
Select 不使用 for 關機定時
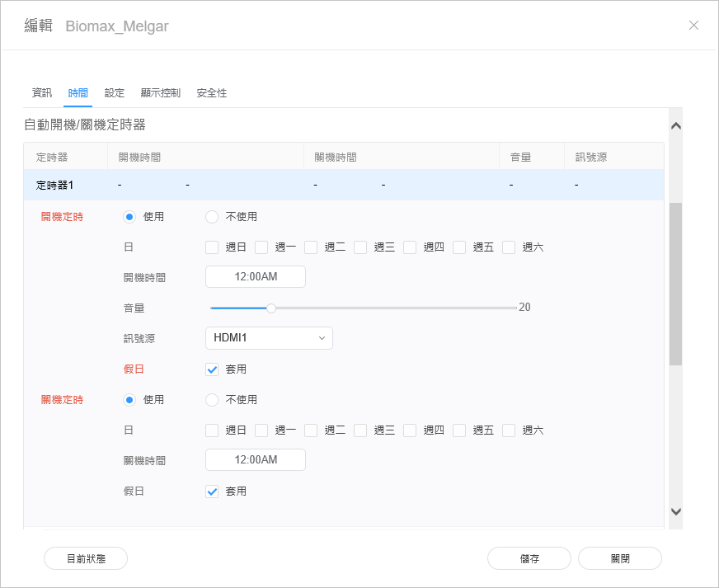212,400
